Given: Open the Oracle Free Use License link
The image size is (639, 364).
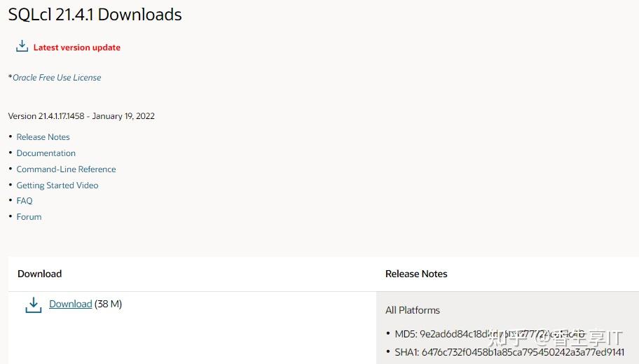Looking at the screenshot, I should [57, 78].
